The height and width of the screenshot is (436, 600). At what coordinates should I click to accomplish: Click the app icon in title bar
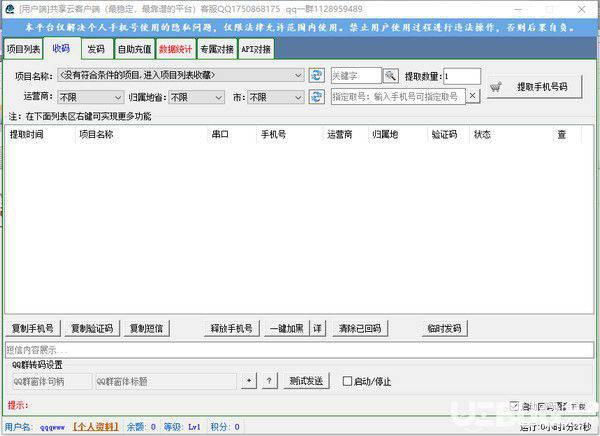coord(10,9)
